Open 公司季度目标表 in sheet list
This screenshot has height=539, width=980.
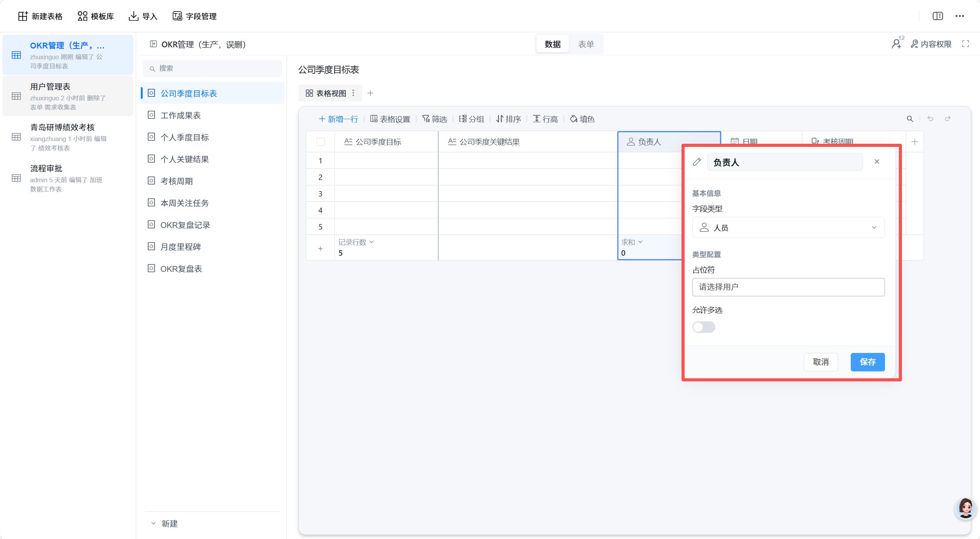pyautogui.click(x=212, y=93)
